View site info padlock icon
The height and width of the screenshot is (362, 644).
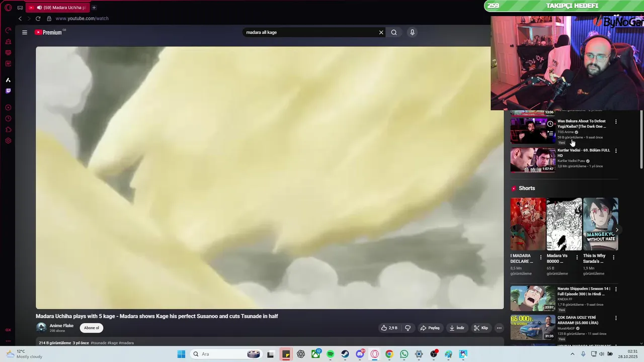point(49,19)
